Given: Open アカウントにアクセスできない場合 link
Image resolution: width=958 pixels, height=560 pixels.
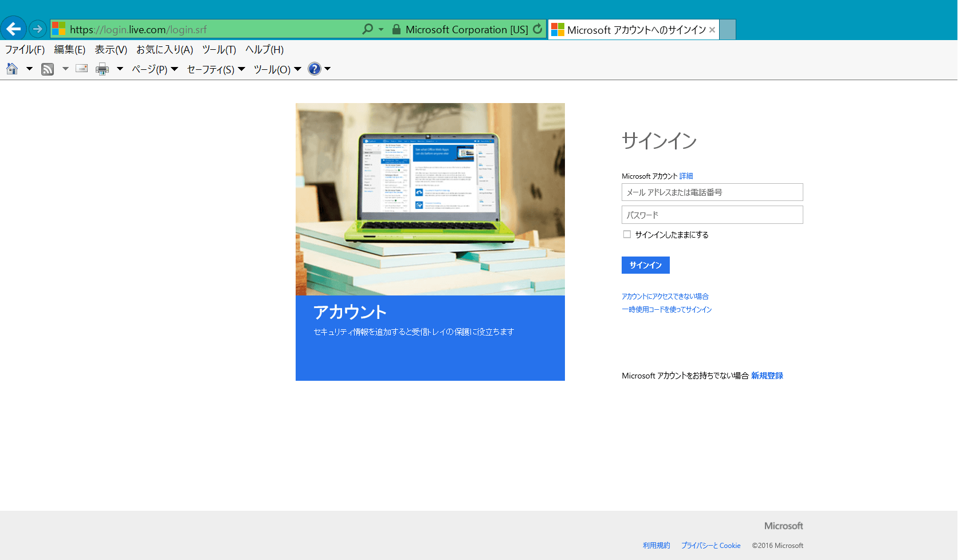Looking at the screenshot, I should [665, 297].
